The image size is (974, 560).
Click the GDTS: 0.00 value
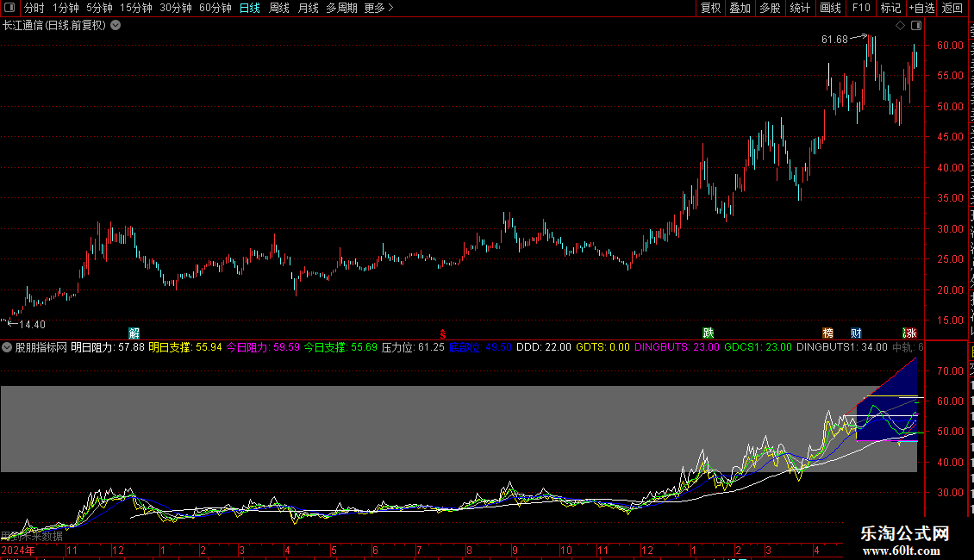point(603,348)
